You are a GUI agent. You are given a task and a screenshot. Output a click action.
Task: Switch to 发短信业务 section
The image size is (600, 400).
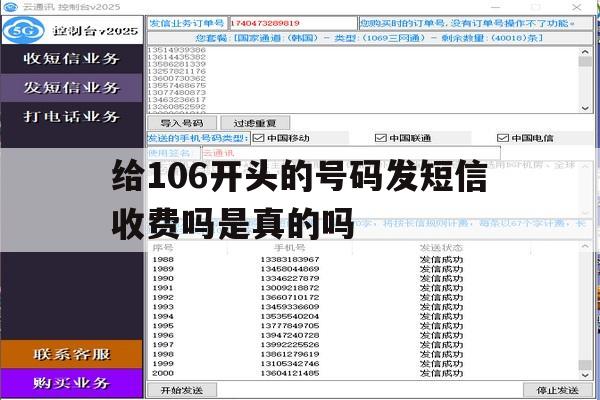tap(72, 88)
